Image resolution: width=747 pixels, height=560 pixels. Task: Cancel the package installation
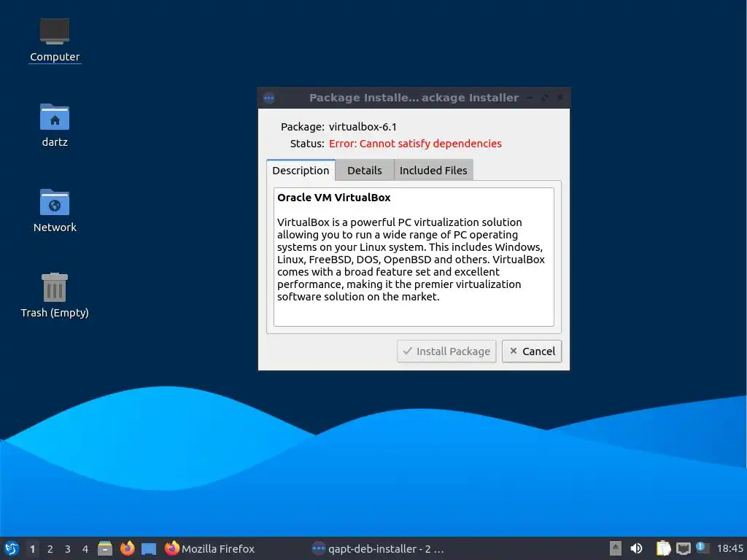tap(532, 351)
